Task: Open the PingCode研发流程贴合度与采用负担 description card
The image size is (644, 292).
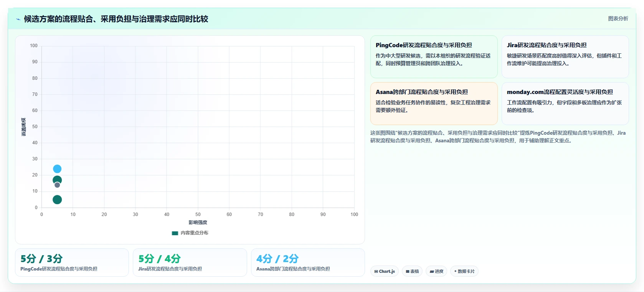Action: point(434,57)
